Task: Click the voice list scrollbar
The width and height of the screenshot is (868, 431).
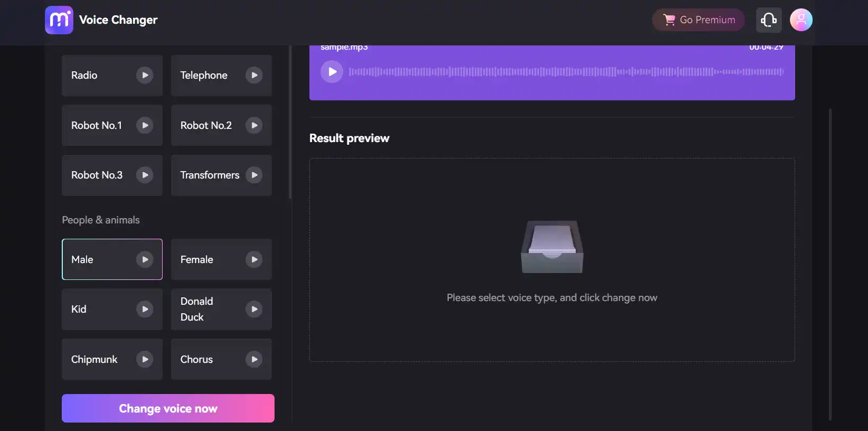Action: [x=290, y=121]
